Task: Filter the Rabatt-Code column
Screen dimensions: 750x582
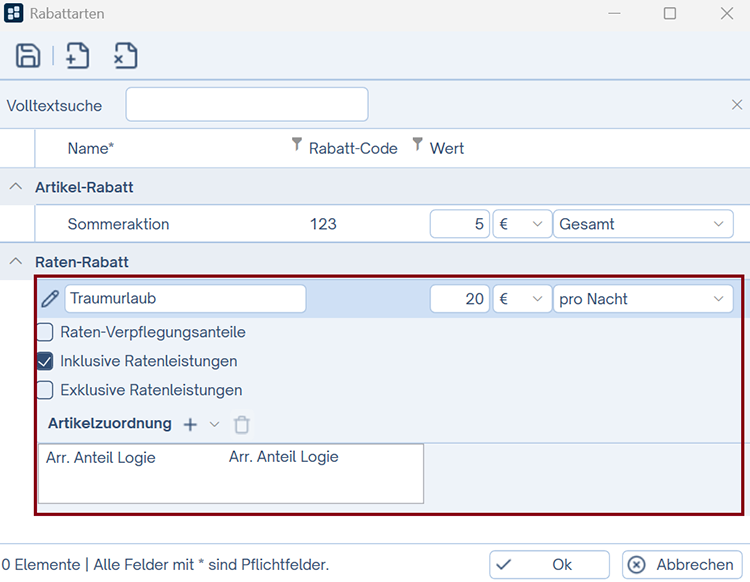Action: tap(296, 146)
